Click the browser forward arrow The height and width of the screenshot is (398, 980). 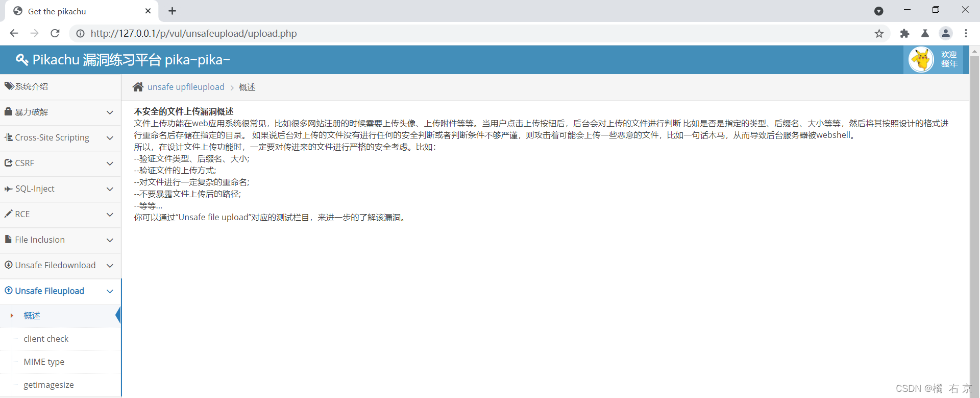coord(34,33)
